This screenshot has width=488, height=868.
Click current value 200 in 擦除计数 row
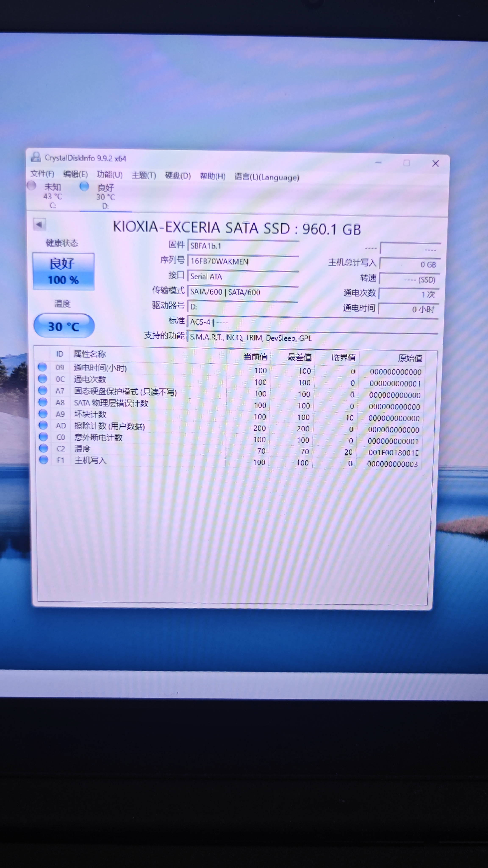(x=260, y=428)
